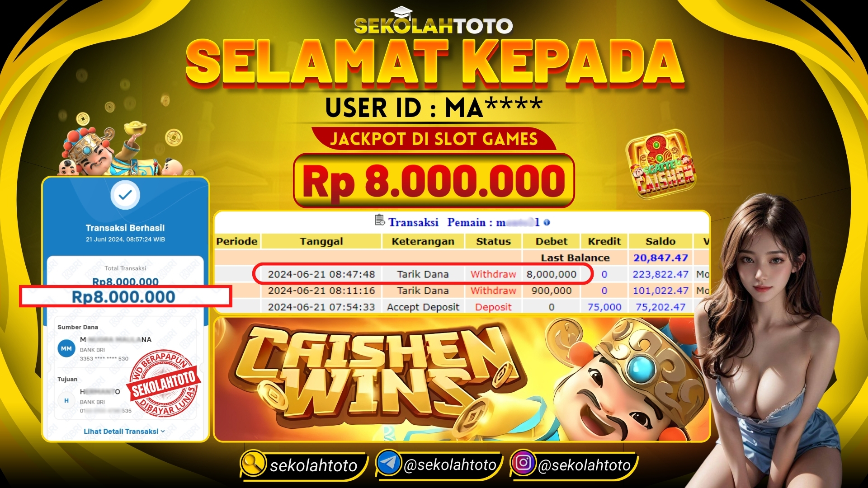Click the blue info dot after player name

pyautogui.click(x=547, y=222)
